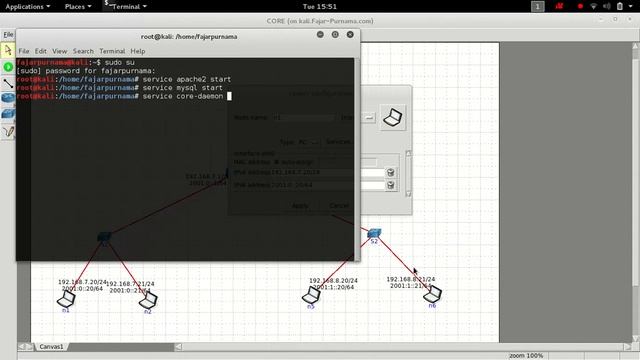Click the lower trash icon beside IPv6 address
The image size is (640, 360).
click(x=391, y=185)
